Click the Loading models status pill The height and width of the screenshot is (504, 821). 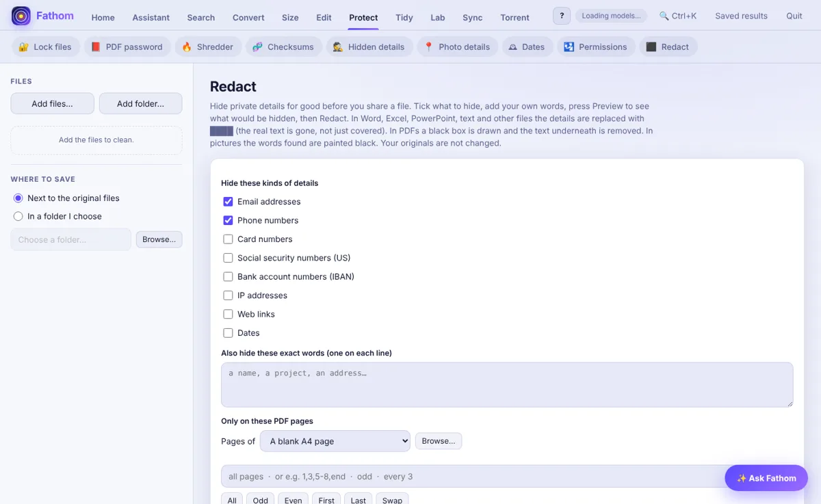611,16
